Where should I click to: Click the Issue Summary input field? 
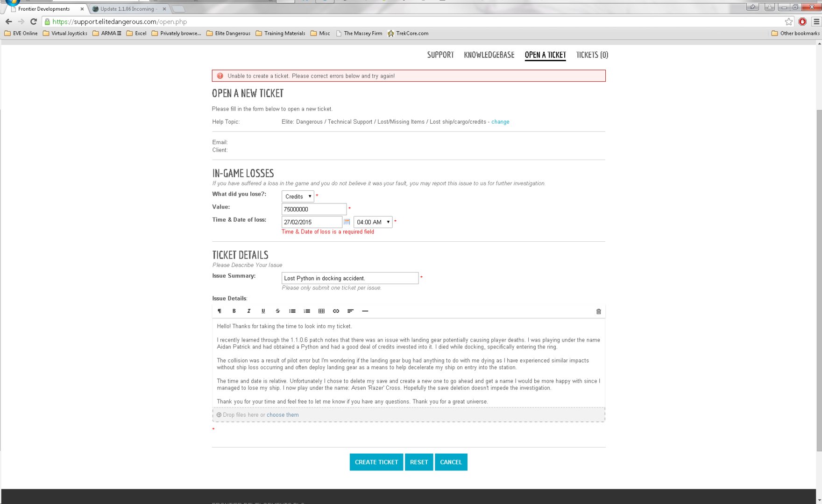[x=350, y=278]
